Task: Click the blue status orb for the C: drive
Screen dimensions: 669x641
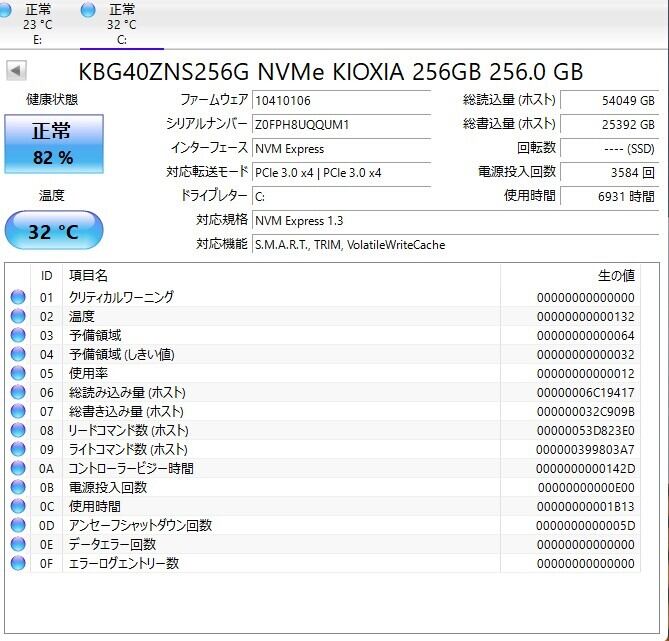Action: (89, 10)
